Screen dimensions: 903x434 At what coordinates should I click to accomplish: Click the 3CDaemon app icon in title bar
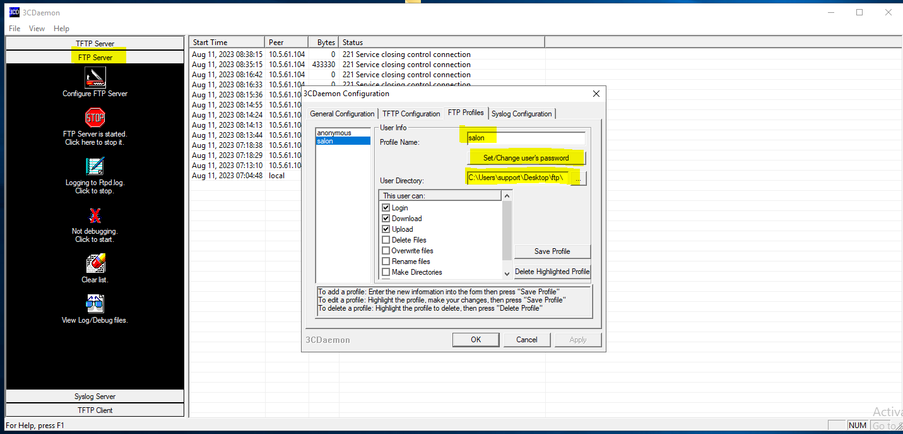tap(14, 12)
